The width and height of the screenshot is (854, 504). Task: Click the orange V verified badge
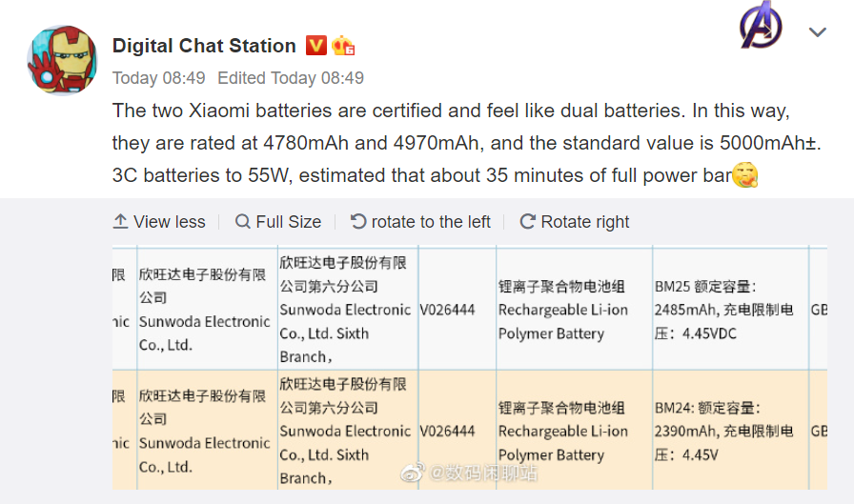pyautogui.click(x=316, y=45)
